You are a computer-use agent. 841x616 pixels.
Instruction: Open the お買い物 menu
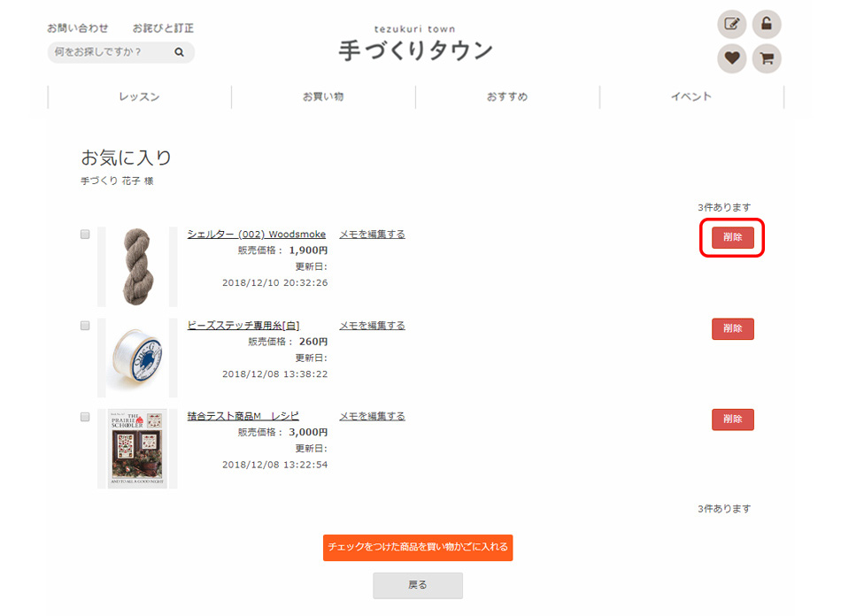(x=323, y=97)
